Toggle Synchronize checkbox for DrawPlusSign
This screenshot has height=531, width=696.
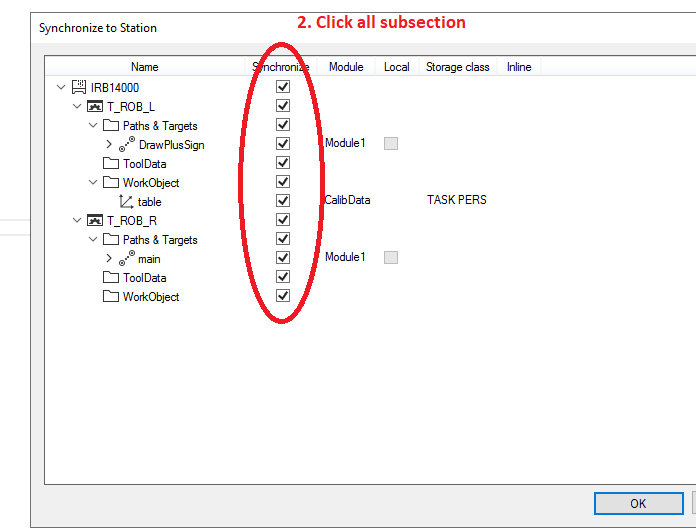click(283, 143)
